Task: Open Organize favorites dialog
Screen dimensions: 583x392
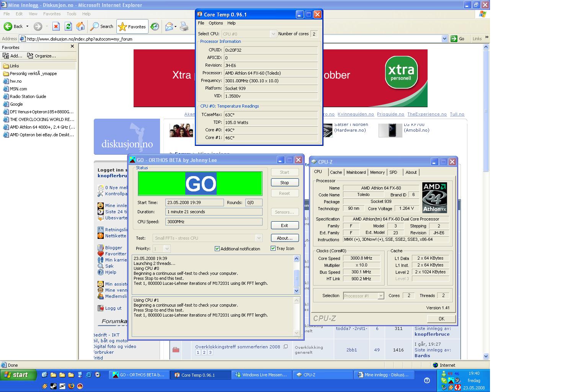Action: 41,56
